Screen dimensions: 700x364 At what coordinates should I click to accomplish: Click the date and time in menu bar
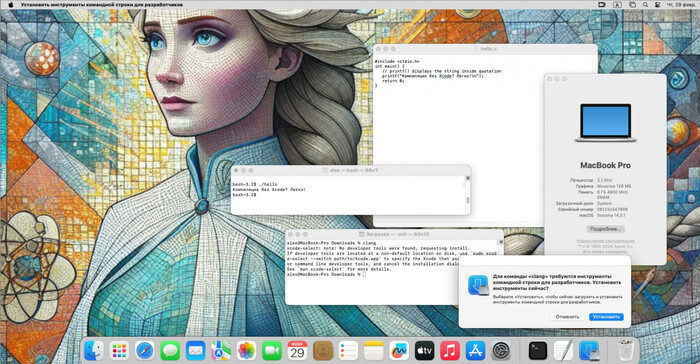pos(681,4)
